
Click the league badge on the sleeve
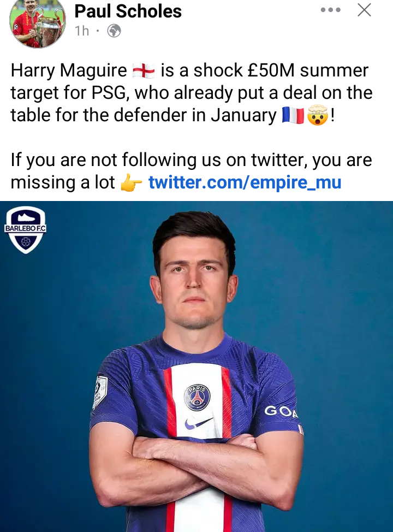(x=100, y=392)
